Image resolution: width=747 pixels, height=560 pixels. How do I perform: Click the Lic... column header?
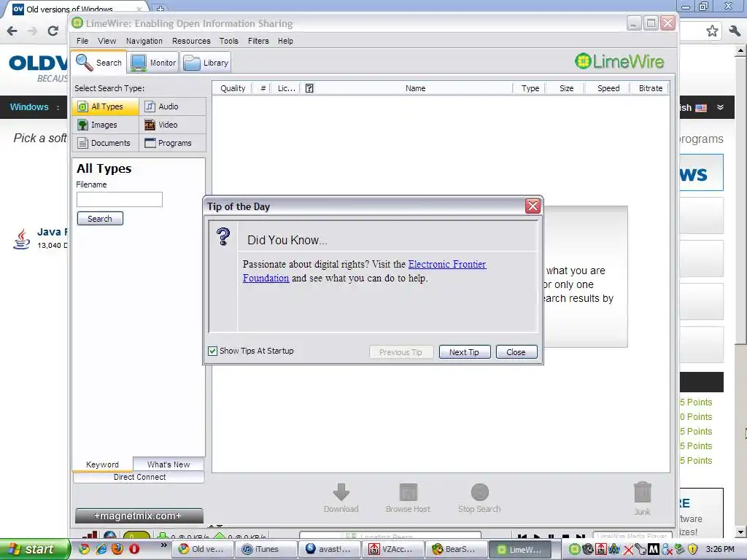pyautogui.click(x=286, y=88)
